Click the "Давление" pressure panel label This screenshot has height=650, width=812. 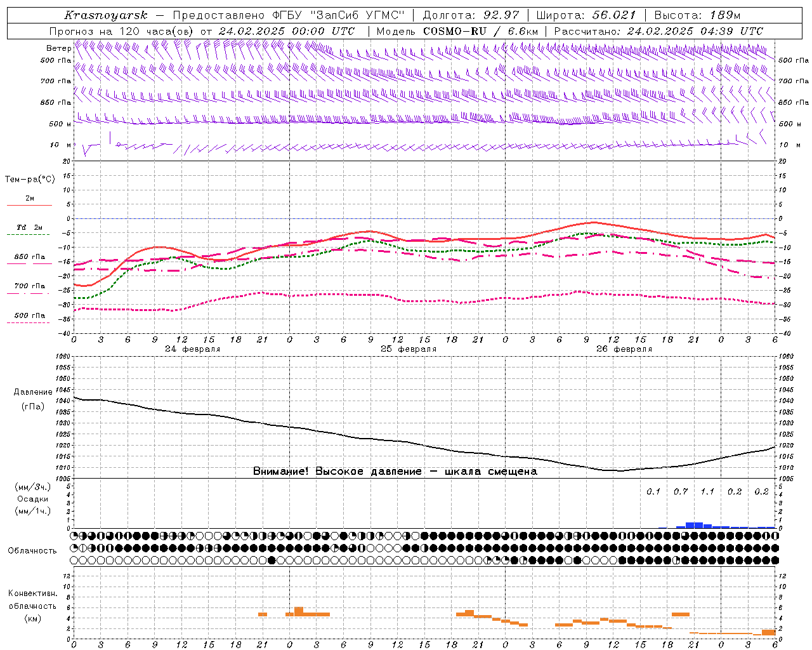pos(33,392)
